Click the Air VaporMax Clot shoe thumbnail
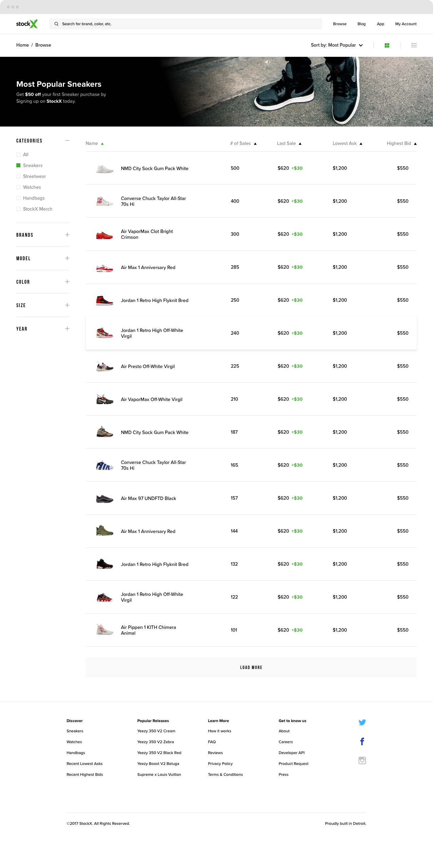The height and width of the screenshot is (868, 433). pyautogui.click(x=104, y=235)
